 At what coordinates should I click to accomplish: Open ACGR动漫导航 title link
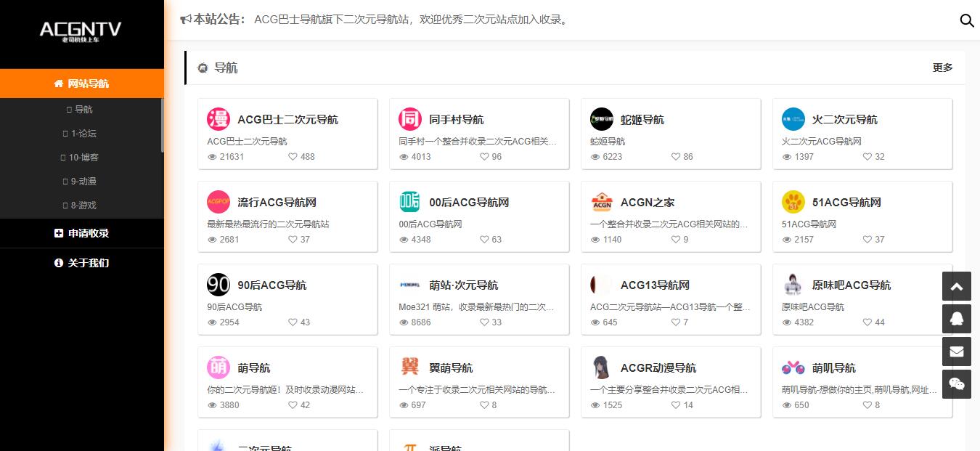(x=658, y=367)
